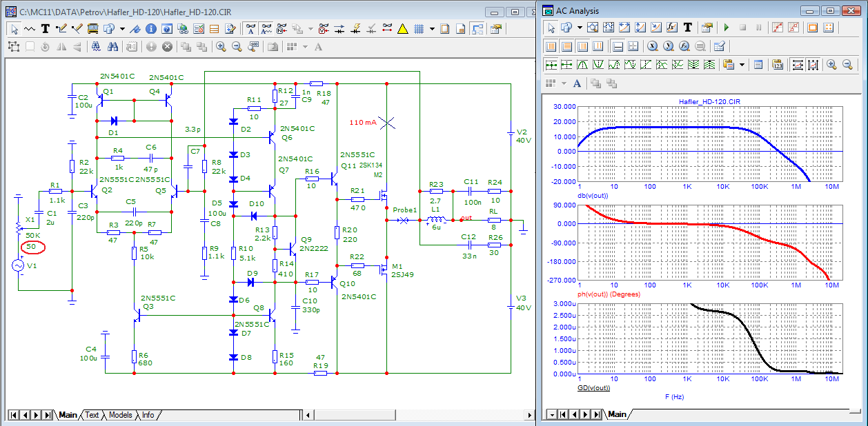Screen dimensions: 868x426
Task: Toggle the horizontal scale-fit icon in AC Analysis
Action: pyautogui.click(x=798, y=64)
